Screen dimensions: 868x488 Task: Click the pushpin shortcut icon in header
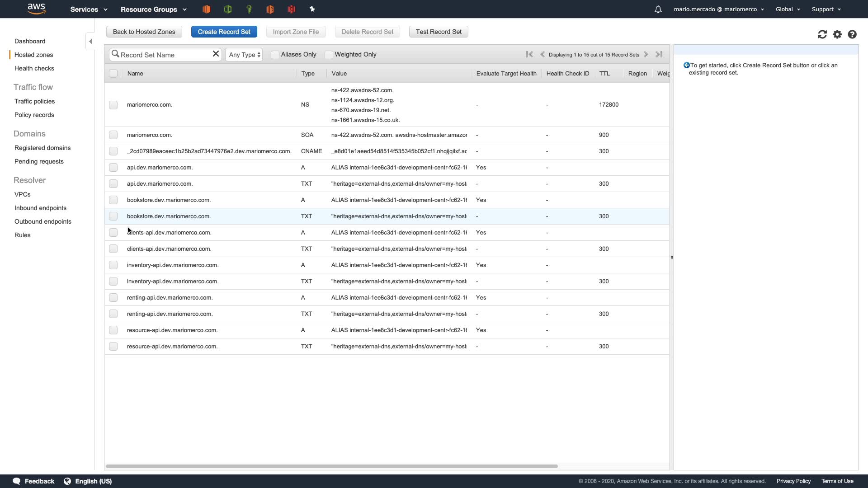tap(312, 9)
